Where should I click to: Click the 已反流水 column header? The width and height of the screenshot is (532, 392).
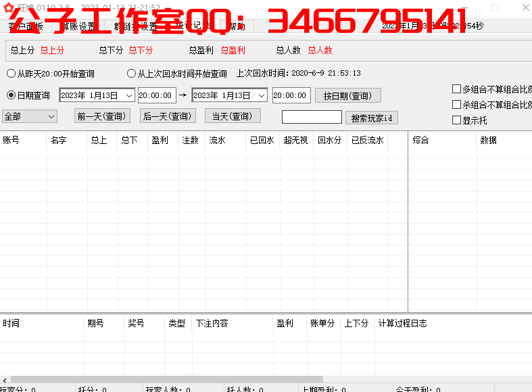coord(368,140)
